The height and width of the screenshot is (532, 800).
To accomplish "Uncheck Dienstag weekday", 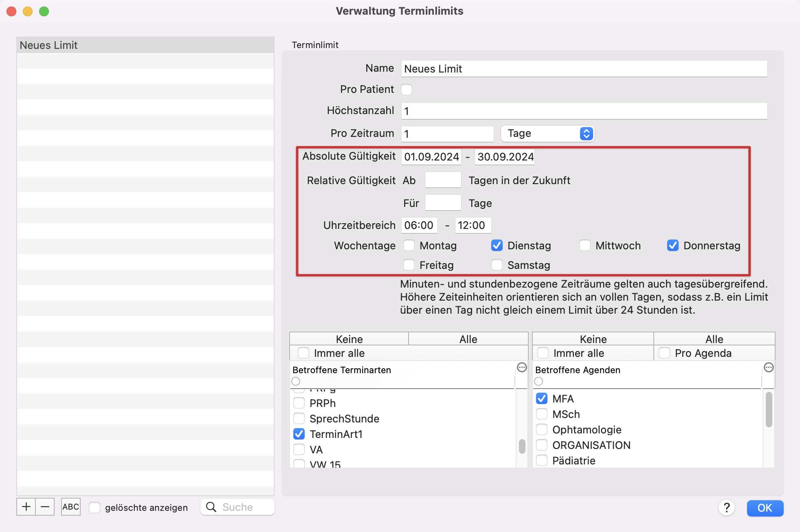I will pos(497,245).
